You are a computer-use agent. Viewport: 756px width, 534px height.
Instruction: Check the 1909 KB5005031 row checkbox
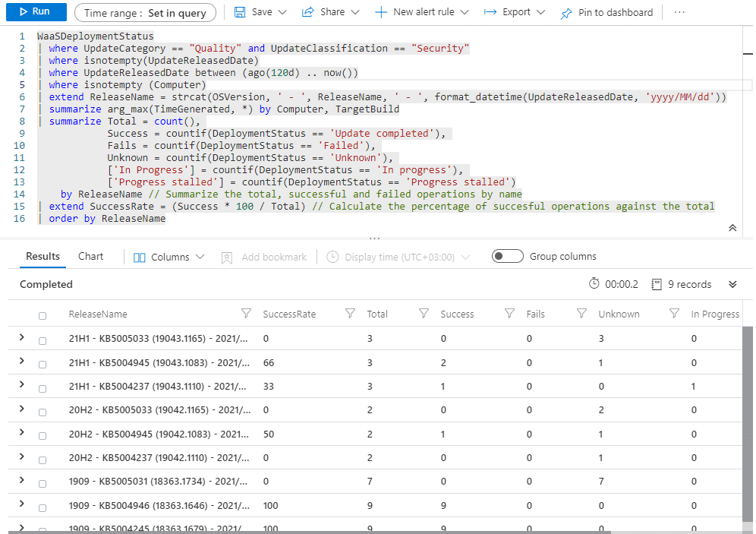[x=43, y=484]
